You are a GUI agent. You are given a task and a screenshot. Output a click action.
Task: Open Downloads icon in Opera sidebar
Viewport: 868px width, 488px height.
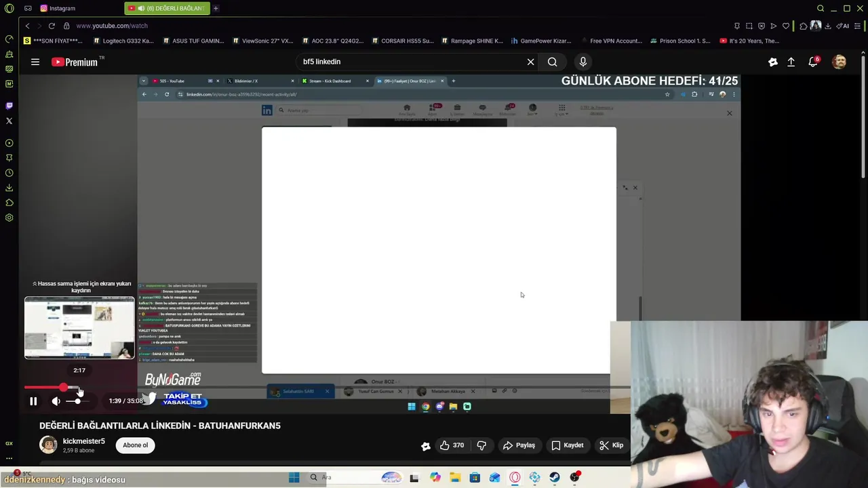[9, 188]
